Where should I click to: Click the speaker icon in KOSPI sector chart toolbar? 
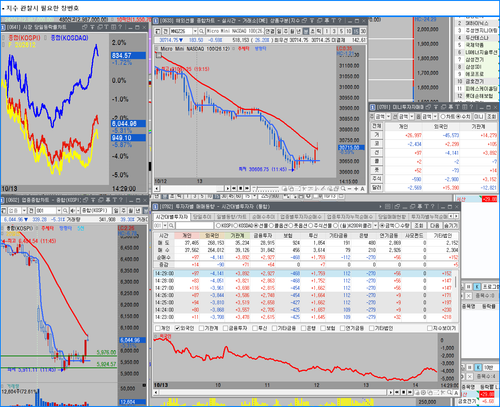point(72,211)
